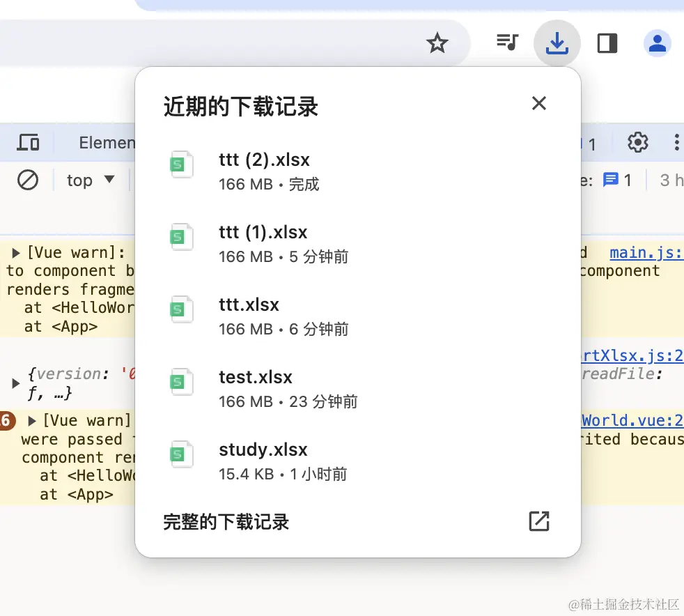Screen dimensions: 684x616
Task: Expand the second Vue warn message
Action: 31,421
